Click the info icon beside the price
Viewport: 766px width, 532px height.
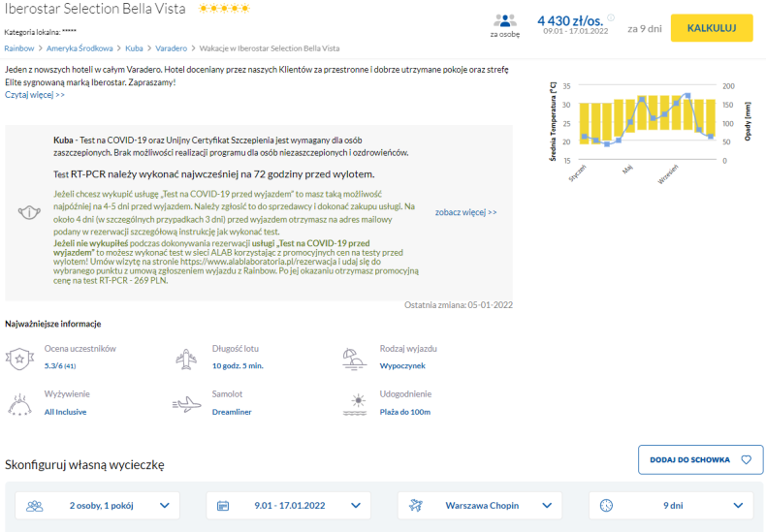pyautogui.click(x=611, y=17)
